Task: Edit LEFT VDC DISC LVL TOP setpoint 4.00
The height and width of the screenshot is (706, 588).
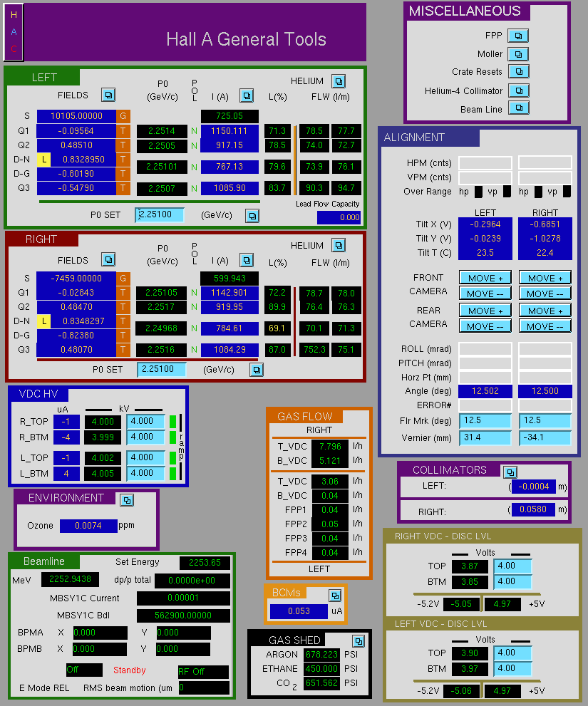Action: click(512, 653)
